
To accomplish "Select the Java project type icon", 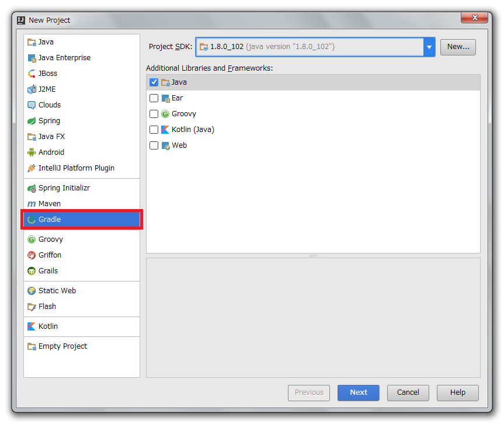I will point(32,42).
